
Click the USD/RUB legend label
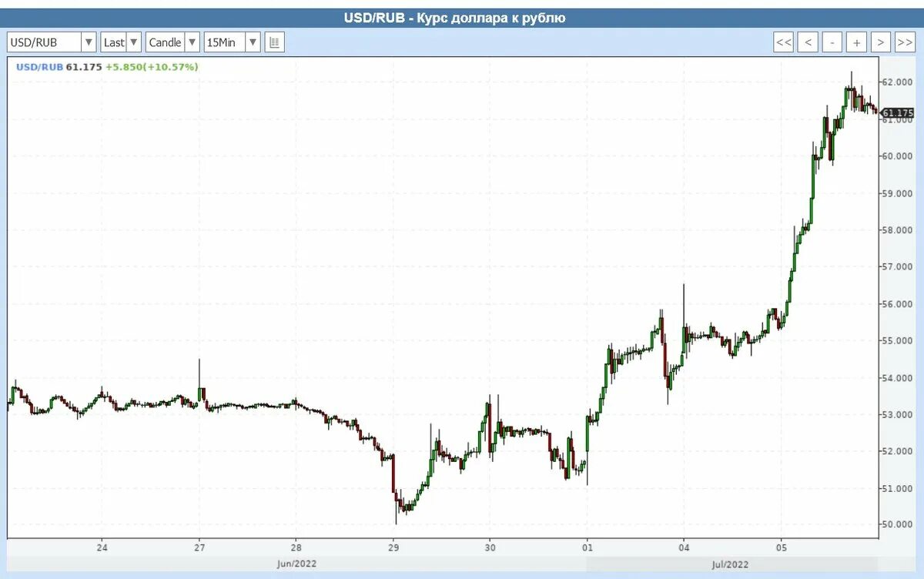39,67
